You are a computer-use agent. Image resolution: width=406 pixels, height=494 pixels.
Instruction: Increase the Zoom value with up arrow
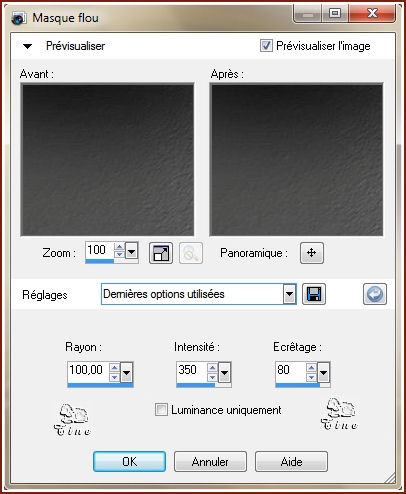(x=119, y=247)
